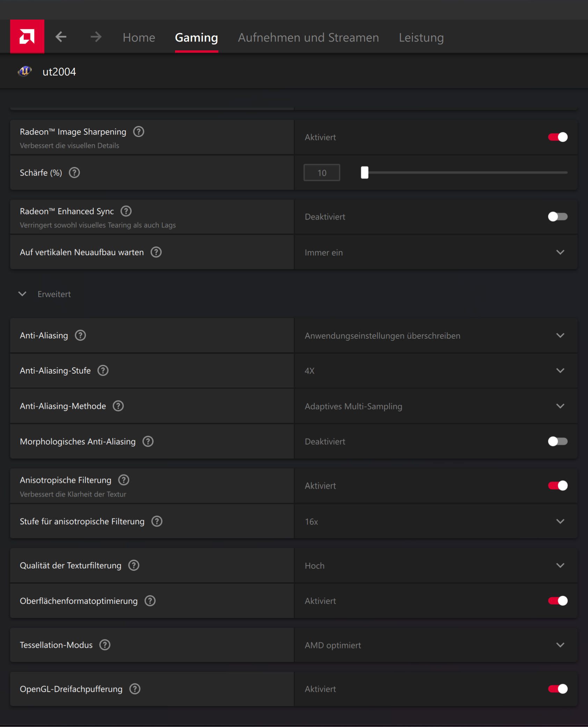588x727 pixels.
Task: Collapse the Erweitert section
Action: pyautogui.click(x=22, y=294)
